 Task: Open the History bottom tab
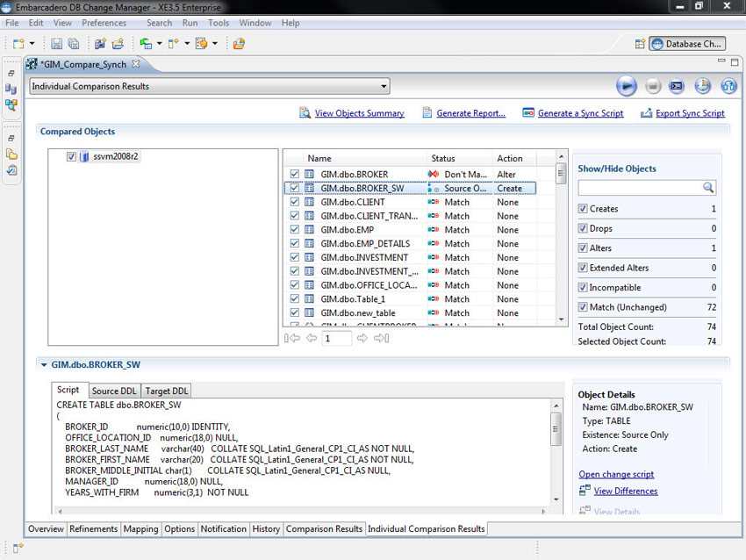point(266,529)
